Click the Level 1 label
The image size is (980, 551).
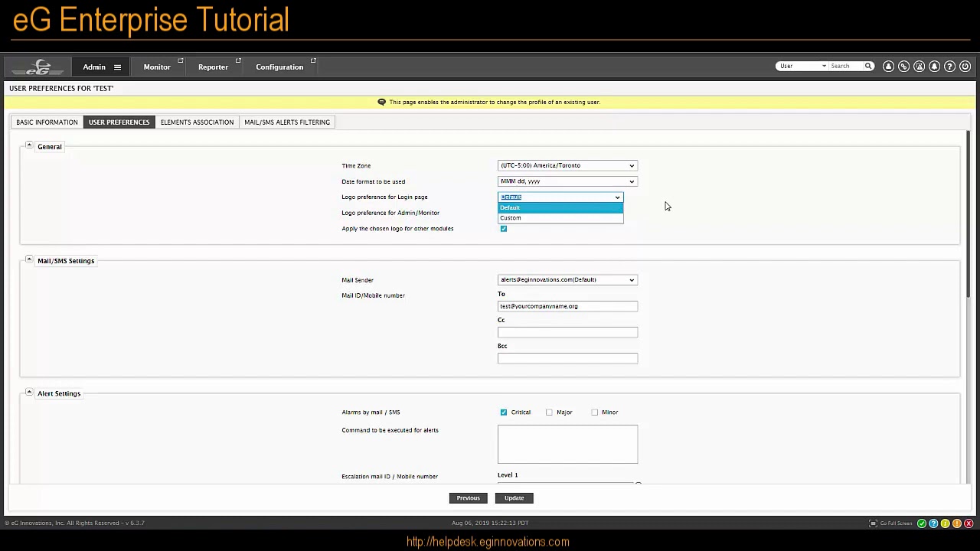pos(508,475)
